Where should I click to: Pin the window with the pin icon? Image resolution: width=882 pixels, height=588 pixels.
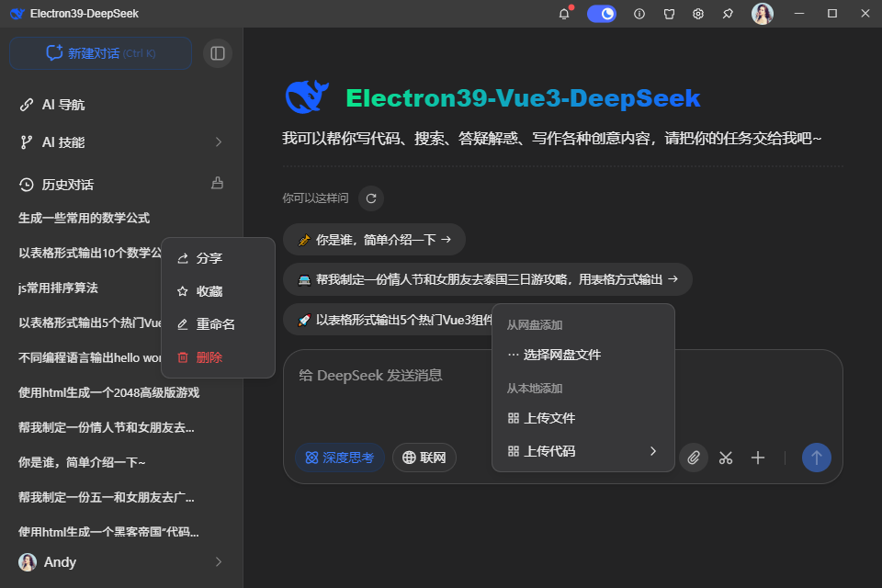[728, 14]
